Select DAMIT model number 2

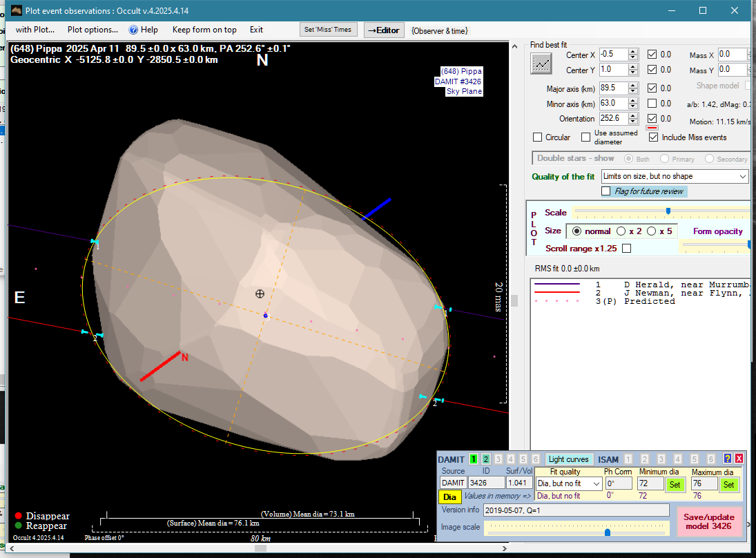(486, 459)
